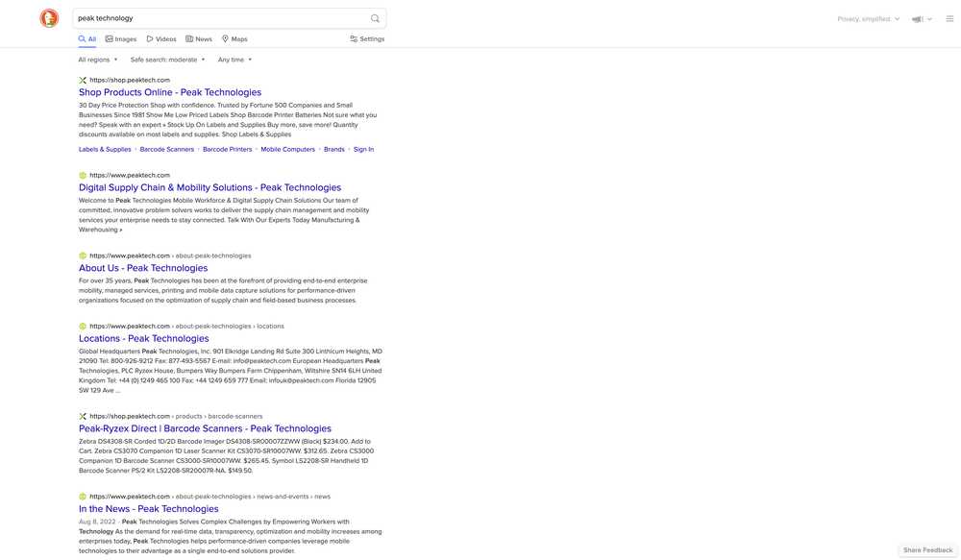This screenshot has height=560, width=961.
Task: Open About Us - Peak Technologies result
Action: tap(143, 268)
